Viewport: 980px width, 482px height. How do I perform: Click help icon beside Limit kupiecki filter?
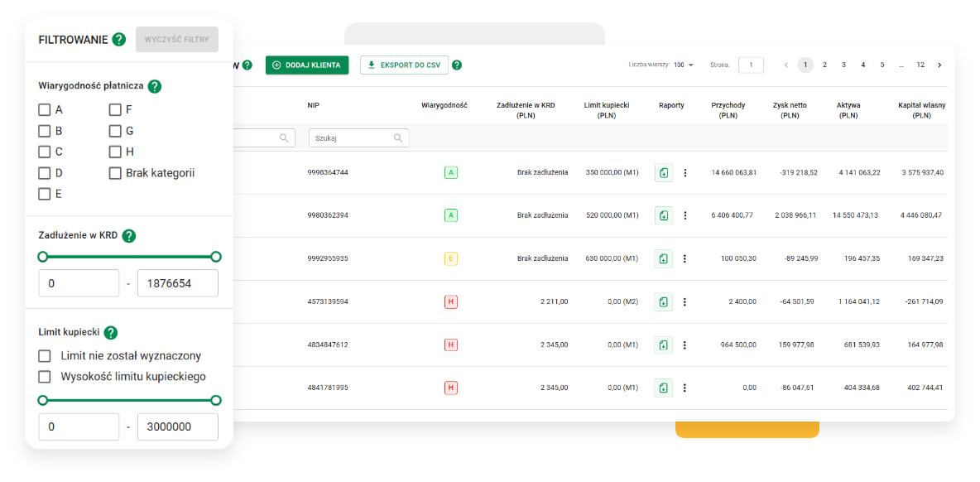point(110,332)
